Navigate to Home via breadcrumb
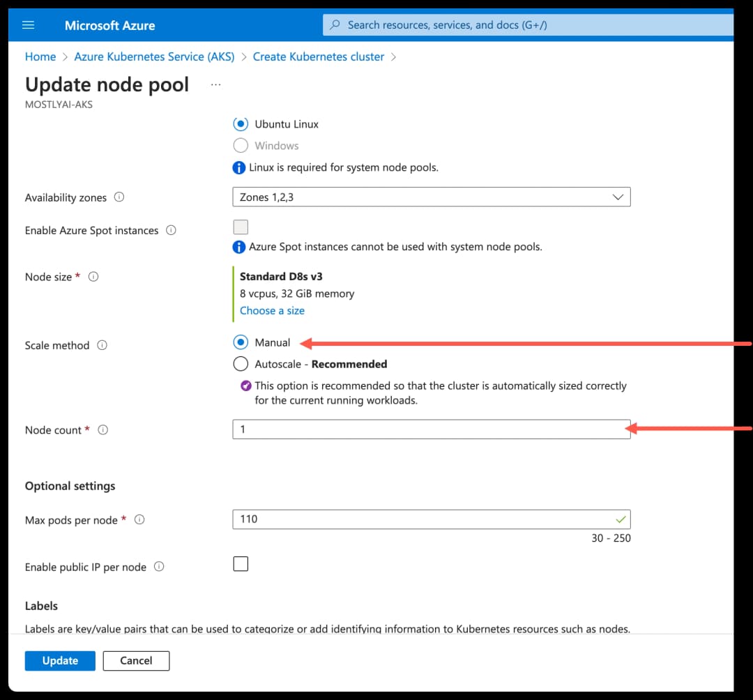 (x=40, y=56)
